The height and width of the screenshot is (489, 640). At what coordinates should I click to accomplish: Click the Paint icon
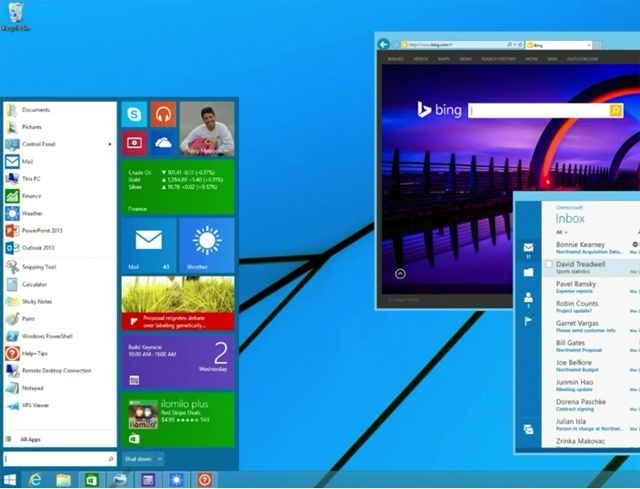[12, 319]
